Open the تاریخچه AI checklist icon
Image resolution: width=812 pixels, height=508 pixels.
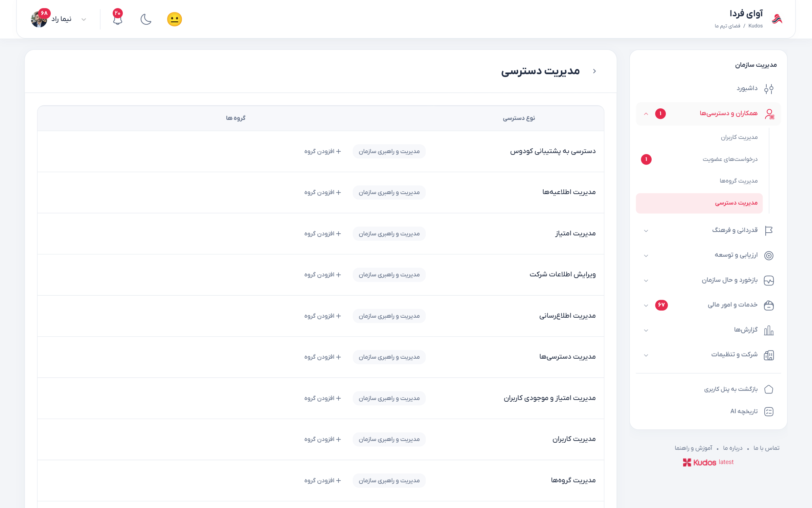[x=769, y=411]
